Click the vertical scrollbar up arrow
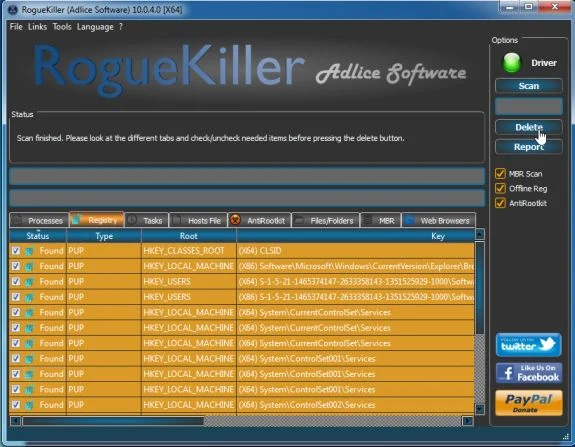The width and height of the screenshot is (575, 447). point(480,234)
